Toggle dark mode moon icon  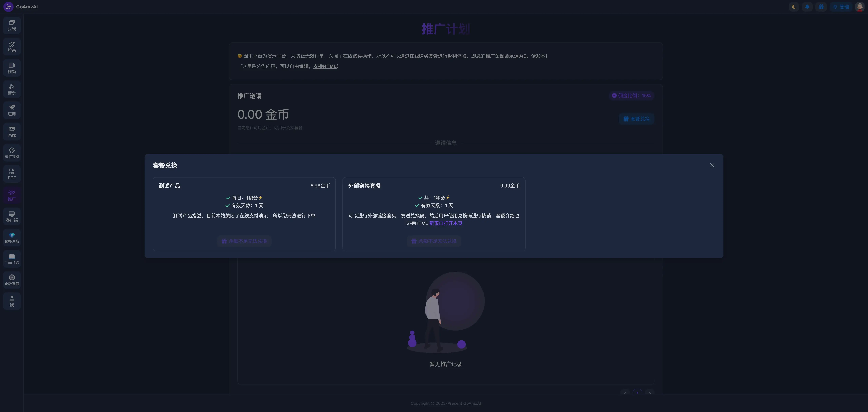coord(794,7)
